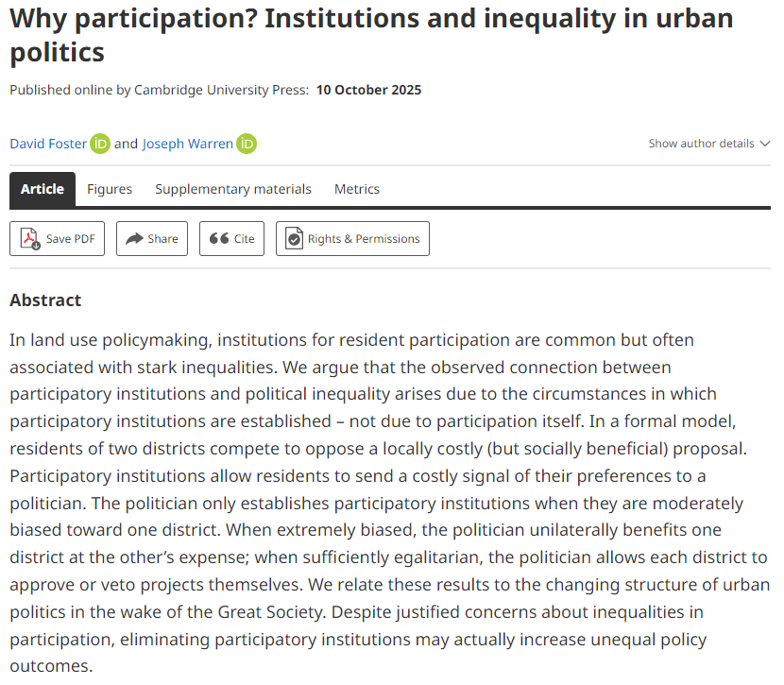Click the Abstract section heading
The image size is (784, 685).
45,300
